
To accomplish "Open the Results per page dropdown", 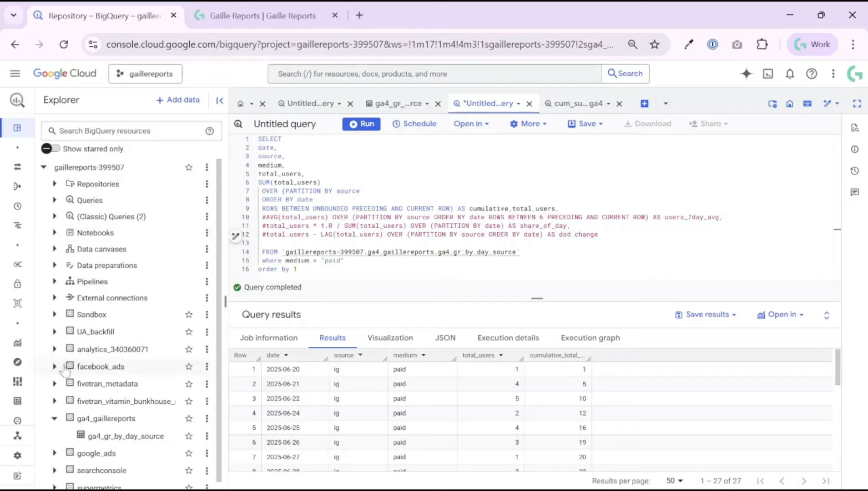I will (x=675, y=481).
